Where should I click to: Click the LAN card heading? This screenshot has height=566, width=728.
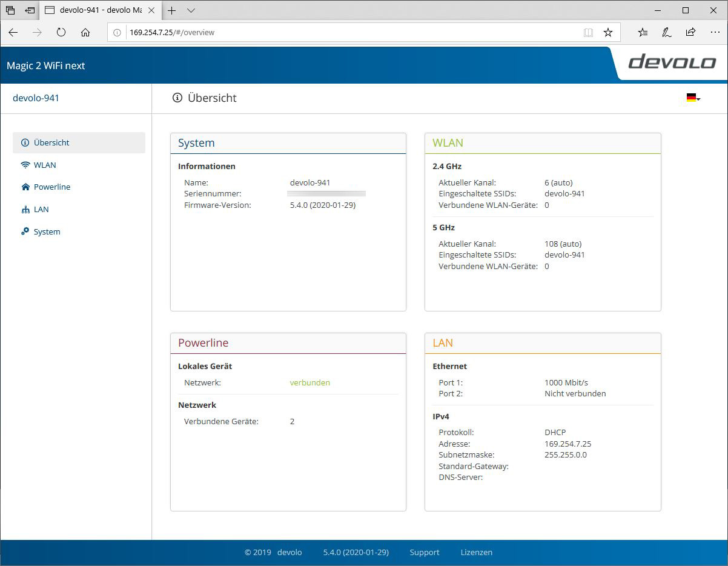[x=443, y=343]
